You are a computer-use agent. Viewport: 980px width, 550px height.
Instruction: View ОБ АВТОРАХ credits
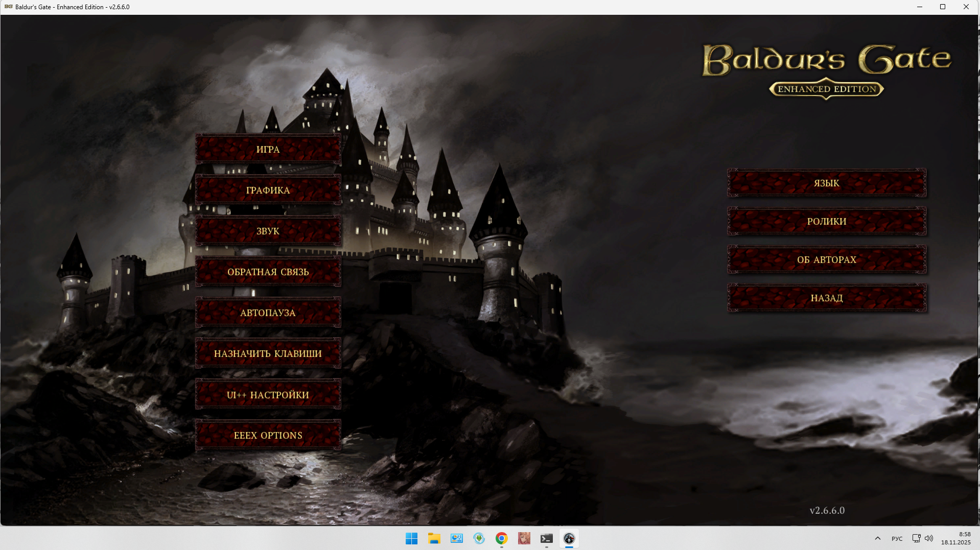point(826,260)
